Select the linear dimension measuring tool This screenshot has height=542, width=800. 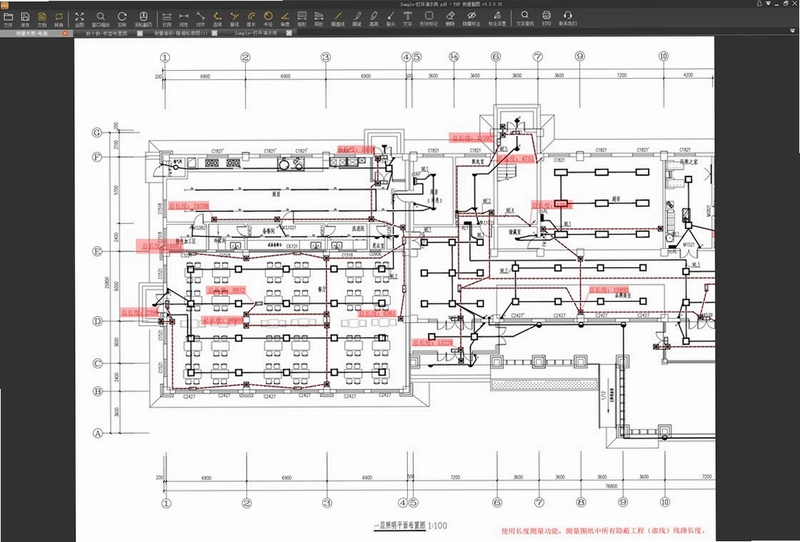coord(184,19)
